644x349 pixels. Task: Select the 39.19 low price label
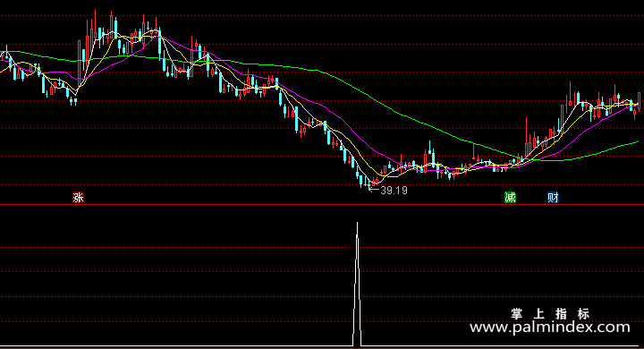tap(394, 191)
